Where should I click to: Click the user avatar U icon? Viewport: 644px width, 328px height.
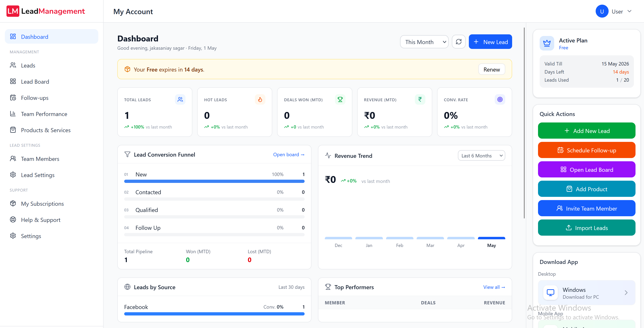(602, 11)
